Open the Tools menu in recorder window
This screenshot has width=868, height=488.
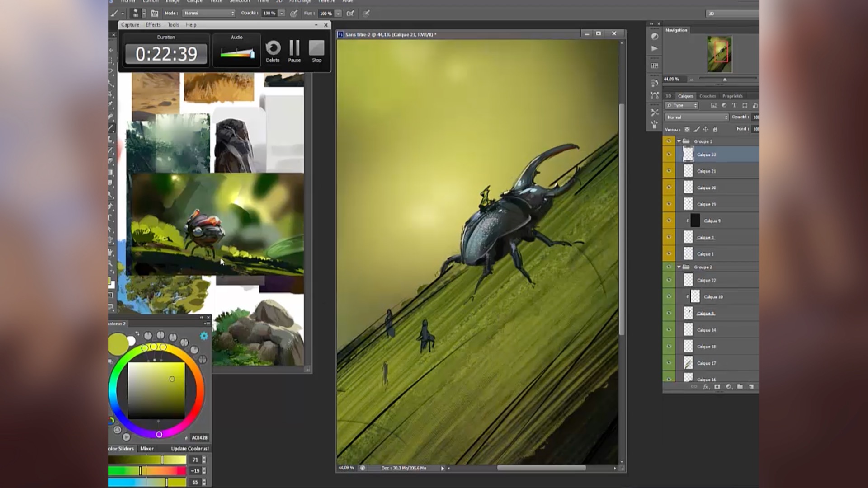point(173,25)
